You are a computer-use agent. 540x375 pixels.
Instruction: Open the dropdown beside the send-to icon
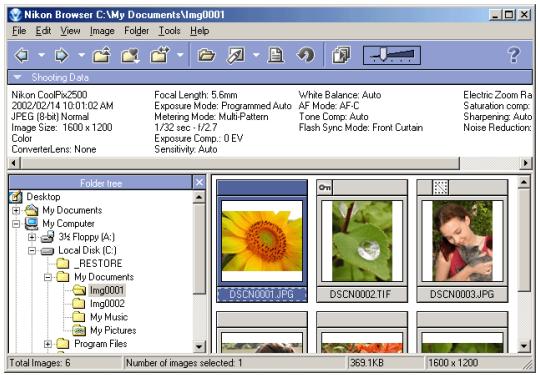pyautogui.click(x=256, y=55)
